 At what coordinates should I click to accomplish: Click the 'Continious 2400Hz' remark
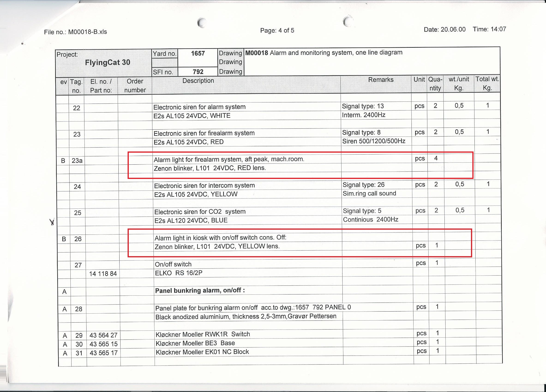pyautogui.click(x=371, y=220)
